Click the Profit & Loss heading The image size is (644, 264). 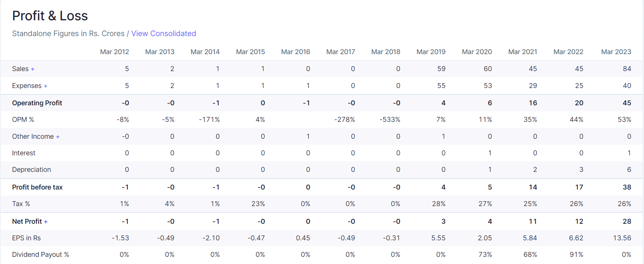[50, 16]
